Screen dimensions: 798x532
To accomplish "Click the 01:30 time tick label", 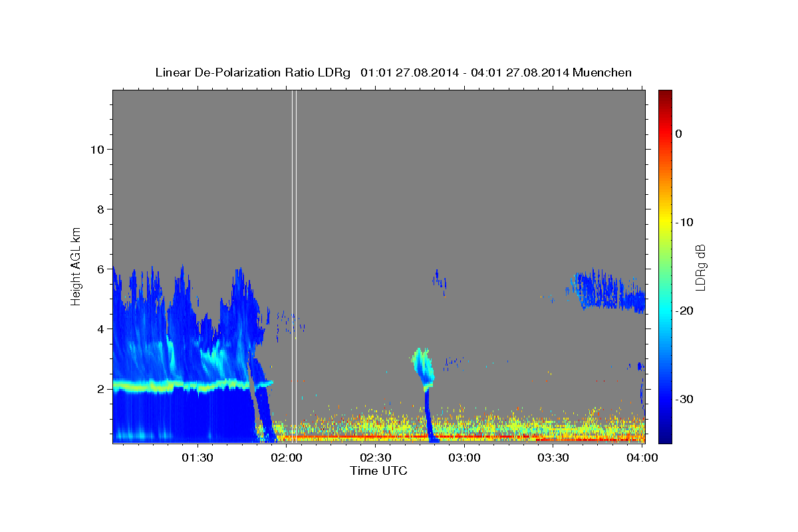I will click(198, 458).
